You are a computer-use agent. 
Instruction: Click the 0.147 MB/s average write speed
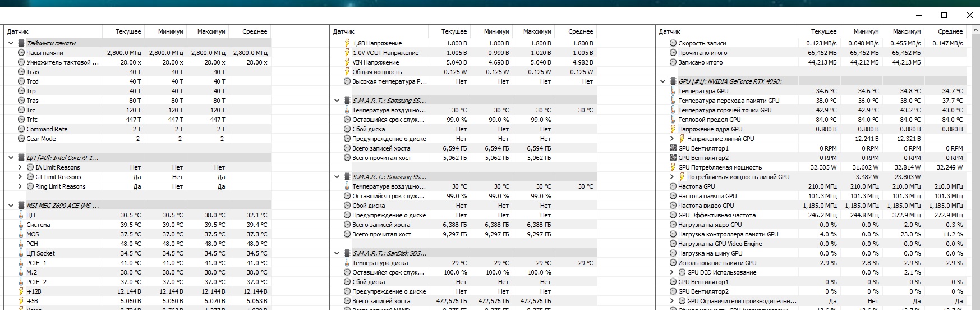pyautogui.click(x=947, y=43)
